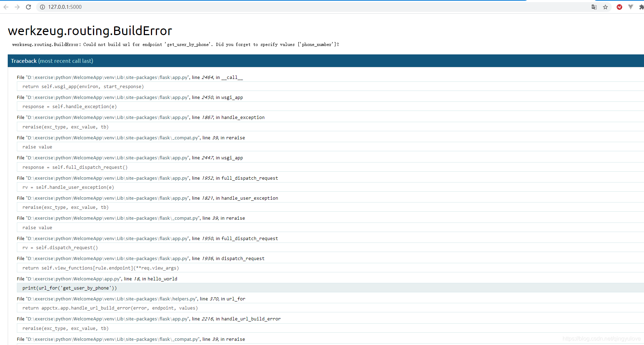Screen dimensions: 644x345
Task: Click helpers.py line 370 in url_for
Action: (x=131, y=299)
